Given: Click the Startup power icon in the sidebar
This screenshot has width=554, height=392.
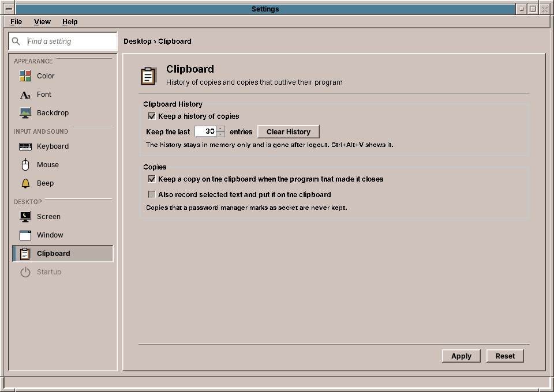Looking at the screenshot, I should [x=25, y=272].
